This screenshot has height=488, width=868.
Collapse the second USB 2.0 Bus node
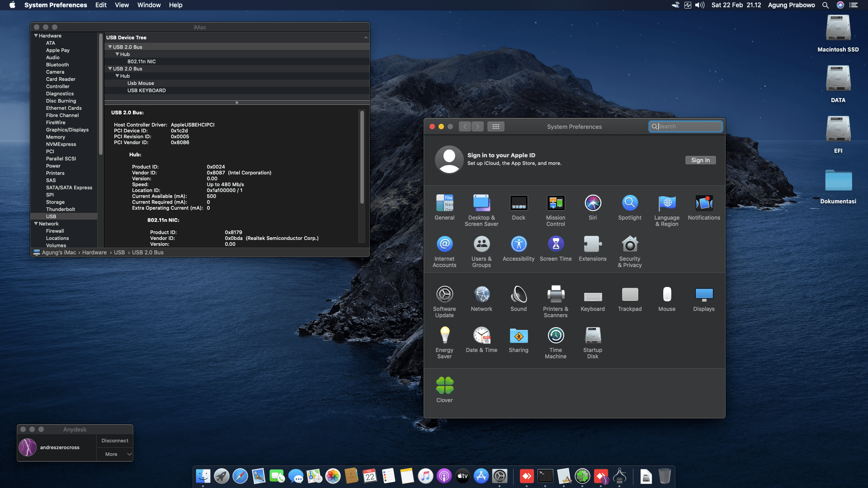click(110, 69)
